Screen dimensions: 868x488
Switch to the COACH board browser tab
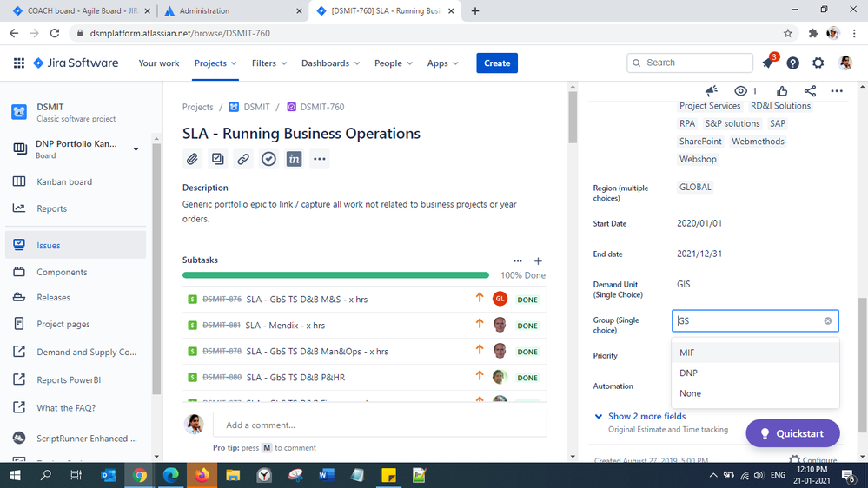[x=82, y=10]
